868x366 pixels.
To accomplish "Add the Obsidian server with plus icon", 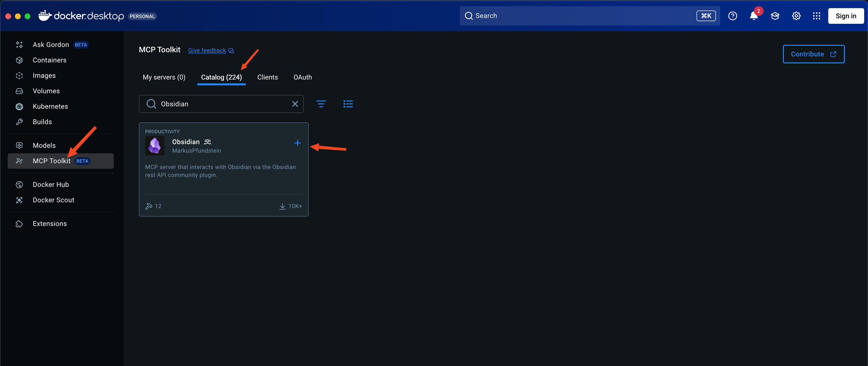I will [297, 143].
